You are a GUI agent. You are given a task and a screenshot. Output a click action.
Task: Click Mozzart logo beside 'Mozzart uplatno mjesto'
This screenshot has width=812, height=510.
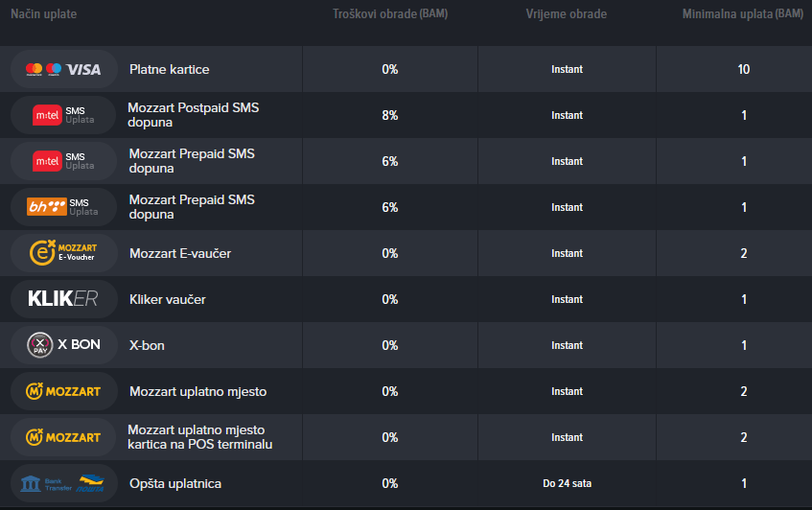[63, 391]
